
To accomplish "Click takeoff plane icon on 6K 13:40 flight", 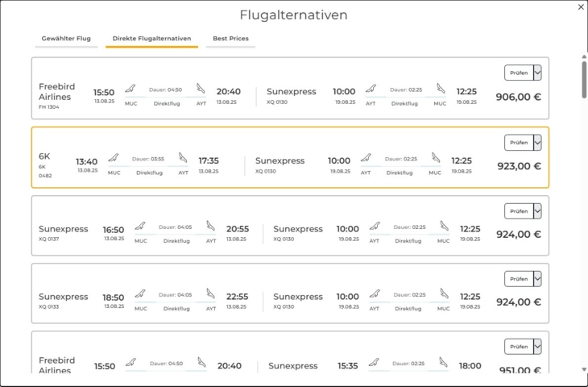I will point(114,158).
